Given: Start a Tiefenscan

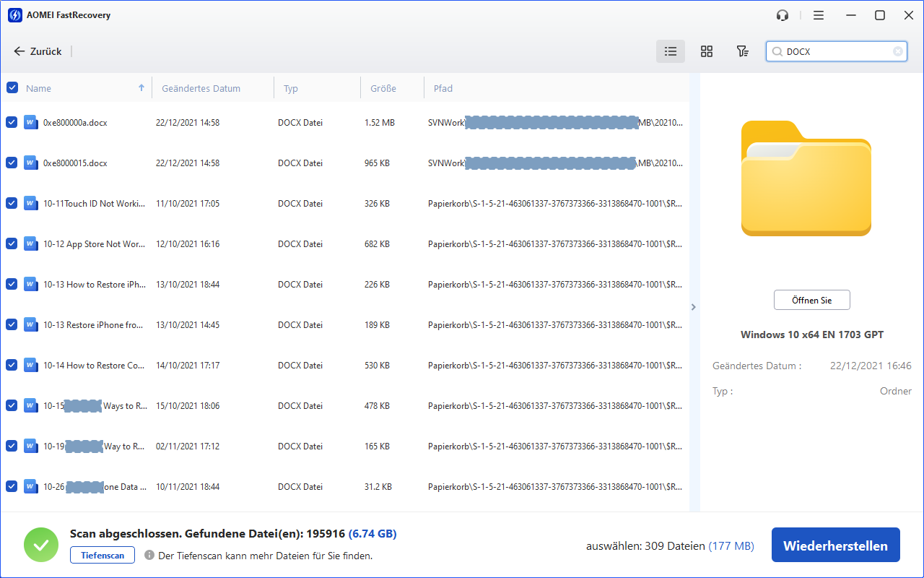Looking at the screenshot, I should (x=102, y=555).
